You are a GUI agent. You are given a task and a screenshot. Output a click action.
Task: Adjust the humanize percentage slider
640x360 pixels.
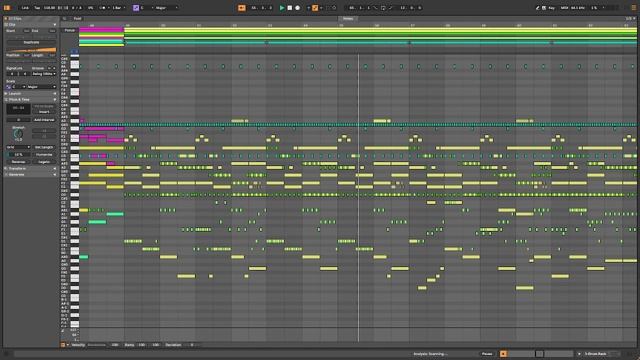18,155
